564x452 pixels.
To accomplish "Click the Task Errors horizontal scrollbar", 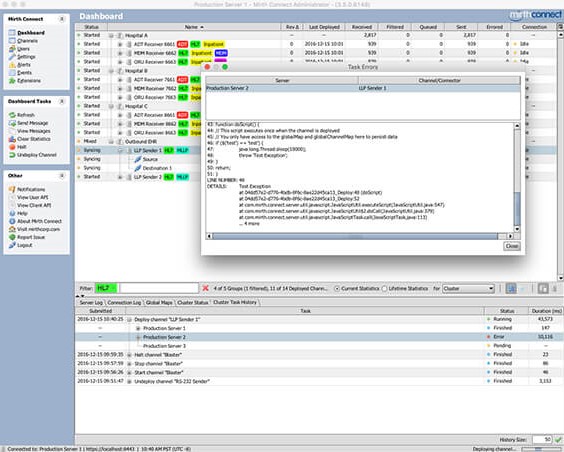I will tap(360, 236).
